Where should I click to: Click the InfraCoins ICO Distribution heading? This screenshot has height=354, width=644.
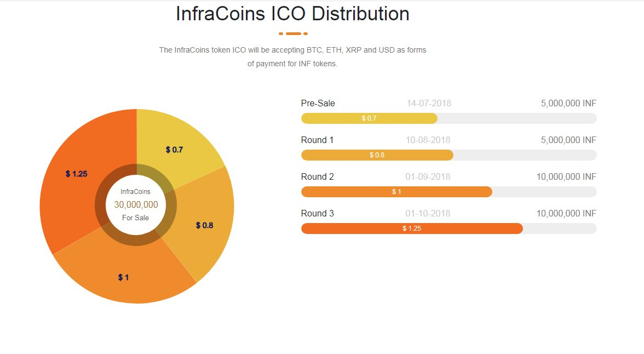tap(292, 14)
